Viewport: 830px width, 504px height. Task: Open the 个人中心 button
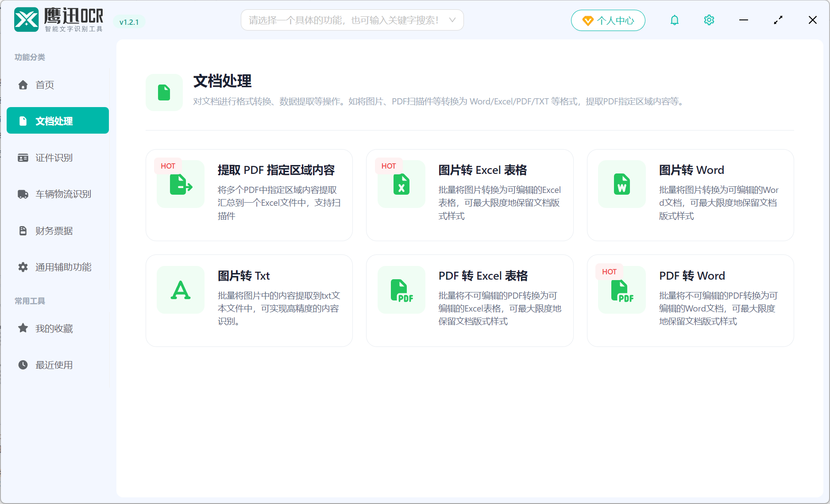608,20
